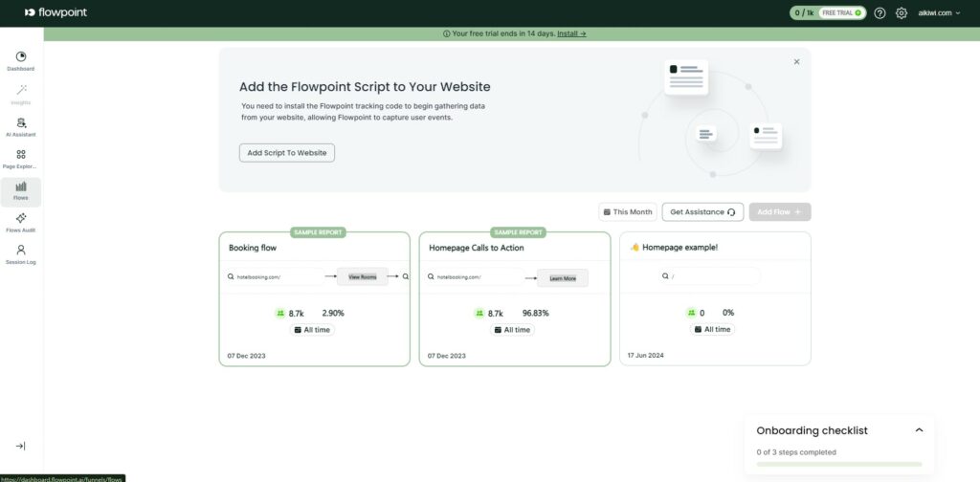Click 2.90% conversion rate on Booking flow
Viewport: 980px width, 482px height.
333,313
